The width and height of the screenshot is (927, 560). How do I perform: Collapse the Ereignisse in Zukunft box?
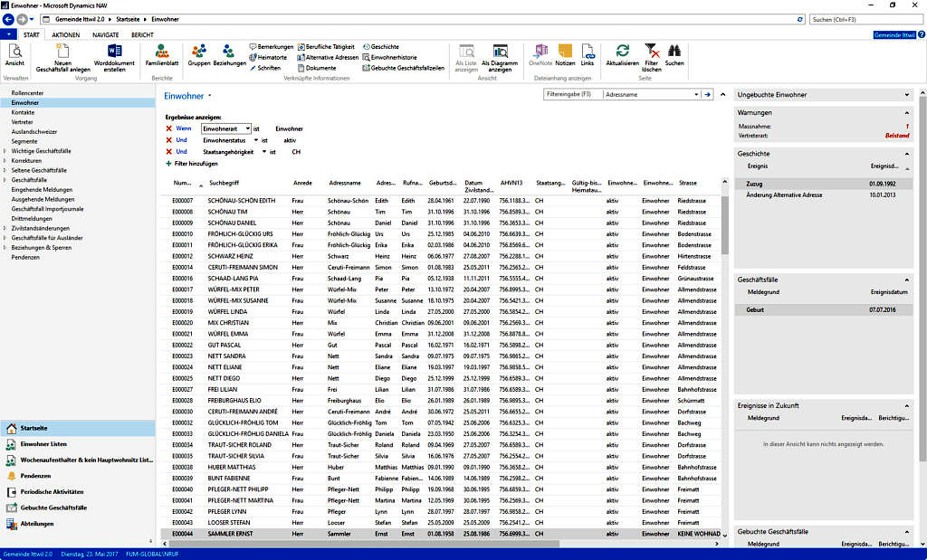pos(907,406)
